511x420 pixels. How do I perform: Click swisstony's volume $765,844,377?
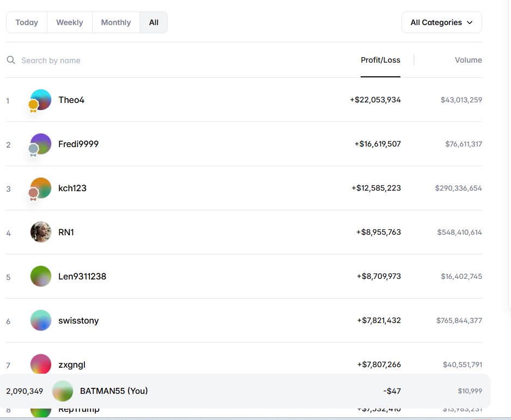pos(459,320)
